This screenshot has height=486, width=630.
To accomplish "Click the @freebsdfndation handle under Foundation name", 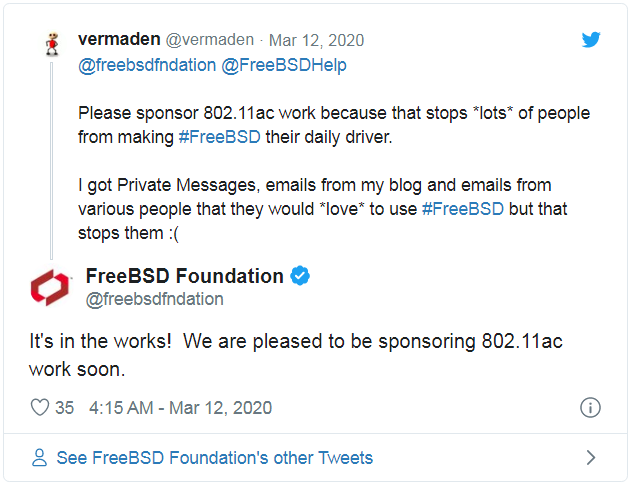I will 155,299.
